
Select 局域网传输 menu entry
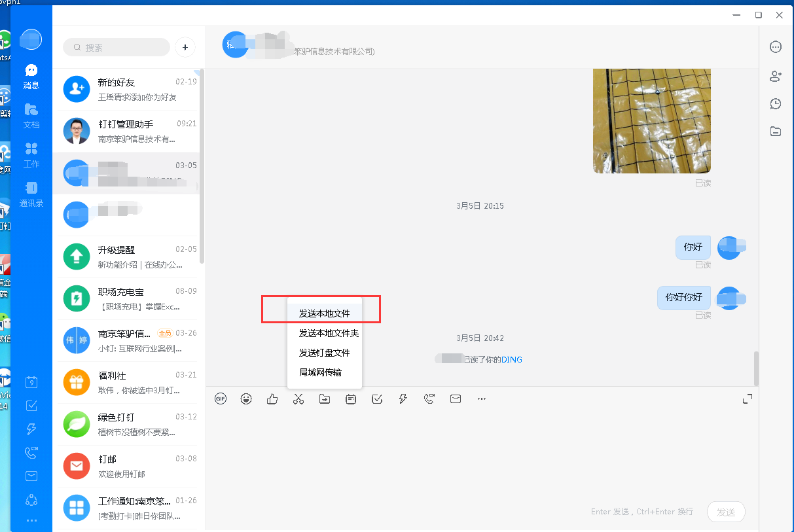[x=321, y=372]
